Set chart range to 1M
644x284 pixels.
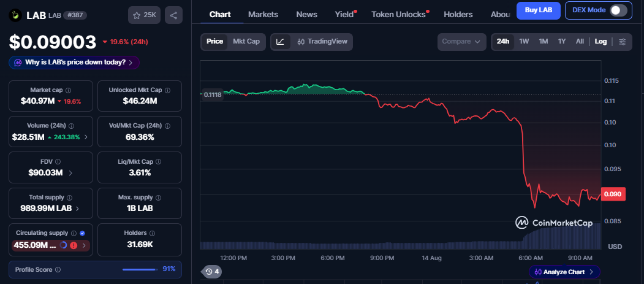click(544, 42)
